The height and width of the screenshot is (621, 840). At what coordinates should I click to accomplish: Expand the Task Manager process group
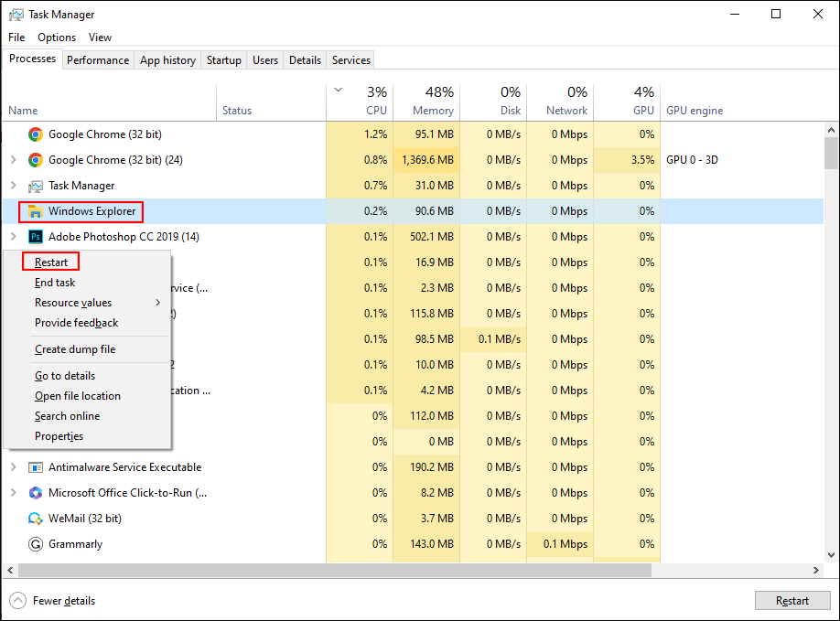pos(13,186)
